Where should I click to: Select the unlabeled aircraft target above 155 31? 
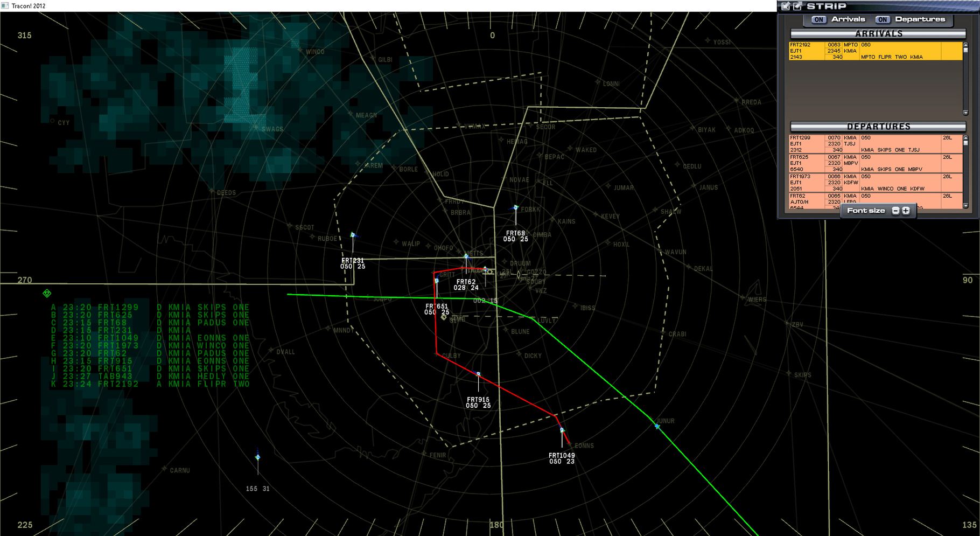[x=258, y=457]
